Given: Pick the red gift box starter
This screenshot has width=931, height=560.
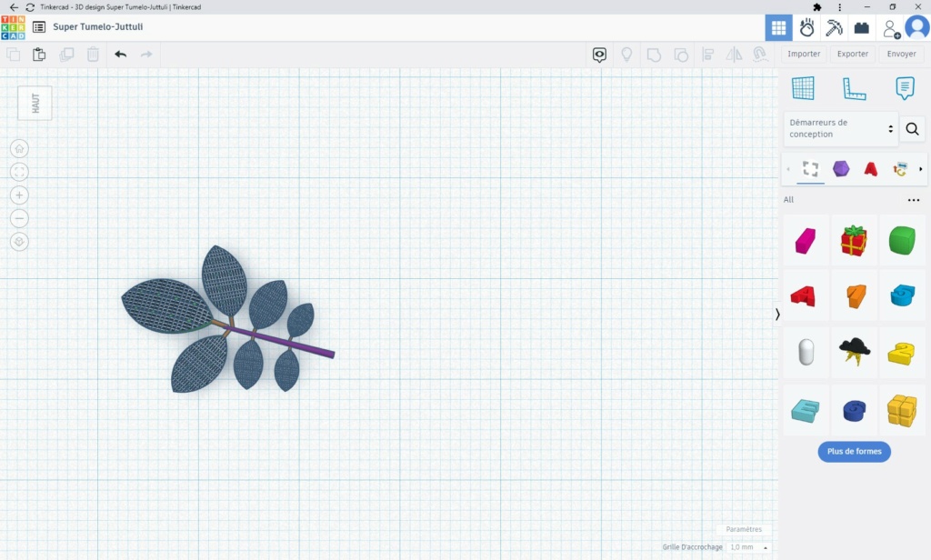Looking at the screenshot, I should [x=854, y=241].
